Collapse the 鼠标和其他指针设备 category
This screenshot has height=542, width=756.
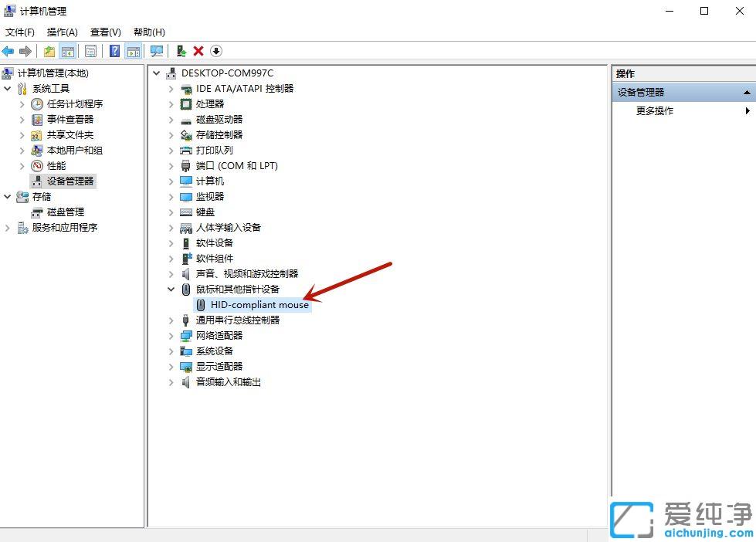(171, 289)
